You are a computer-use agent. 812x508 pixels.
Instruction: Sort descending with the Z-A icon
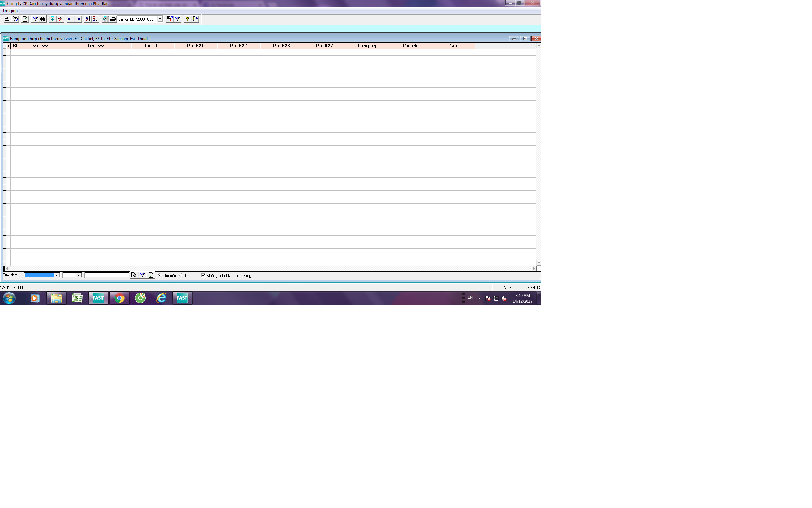pos(95,19)
